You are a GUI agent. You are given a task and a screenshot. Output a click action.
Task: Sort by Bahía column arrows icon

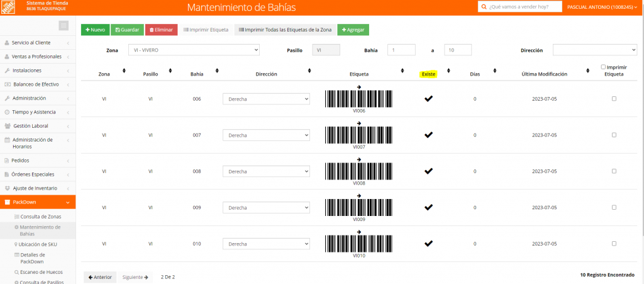coord(217,71)
